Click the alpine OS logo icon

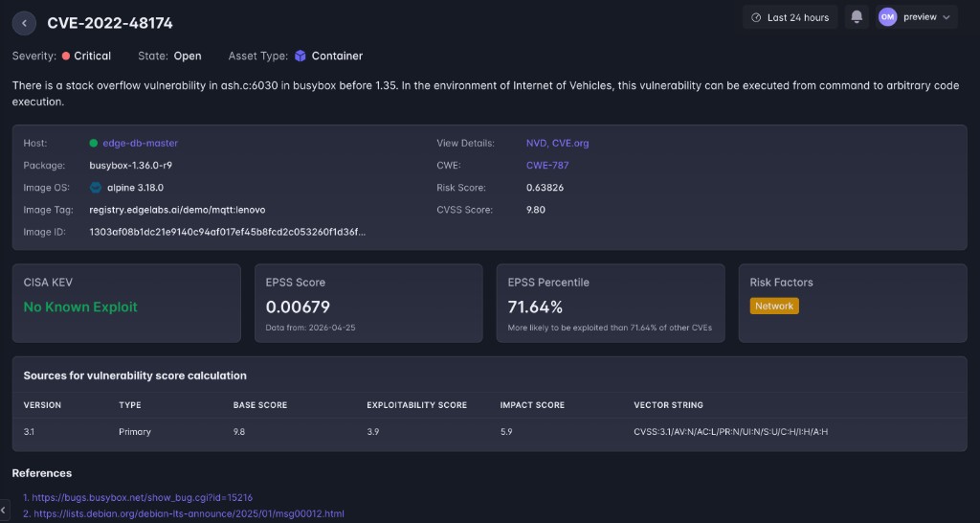point(96,187)
